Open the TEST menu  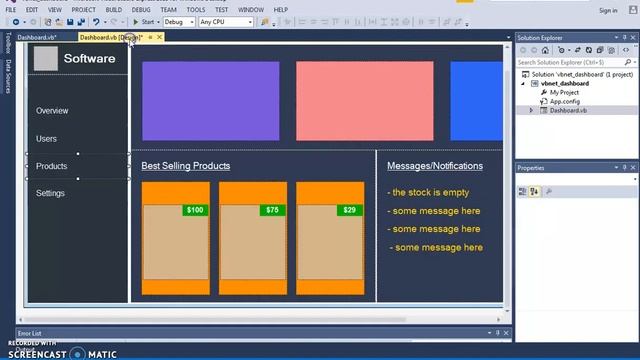pos(222,9)
